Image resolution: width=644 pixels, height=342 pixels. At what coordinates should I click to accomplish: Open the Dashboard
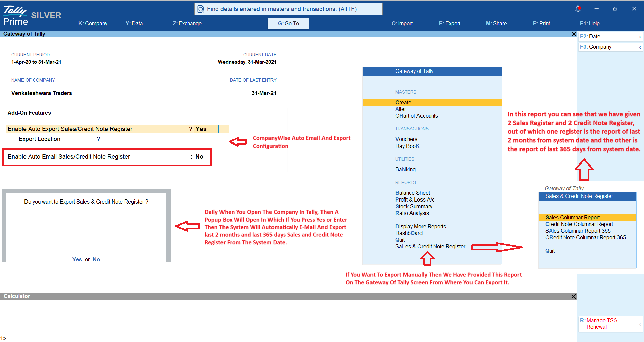(409, 233)
